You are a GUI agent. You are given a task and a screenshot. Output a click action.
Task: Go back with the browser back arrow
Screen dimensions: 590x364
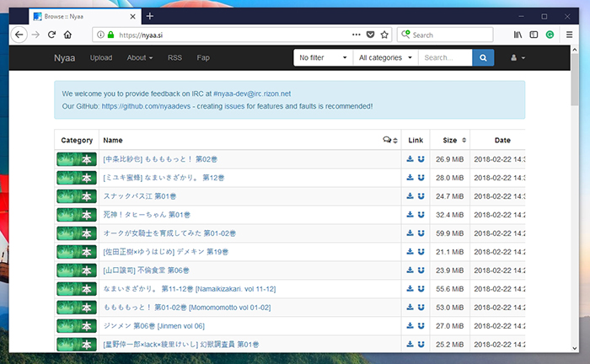click(x=19, y=35)
